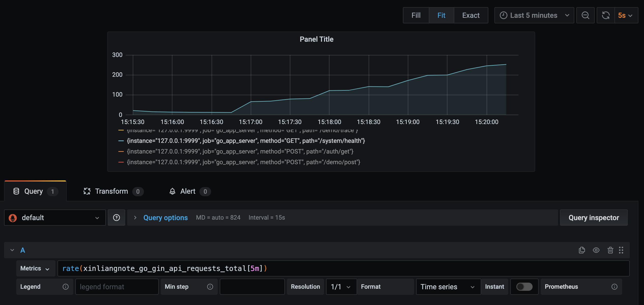This screenshot has width=644, height=305.
Task: Hide query A using the eye icon
Action: 596,250
